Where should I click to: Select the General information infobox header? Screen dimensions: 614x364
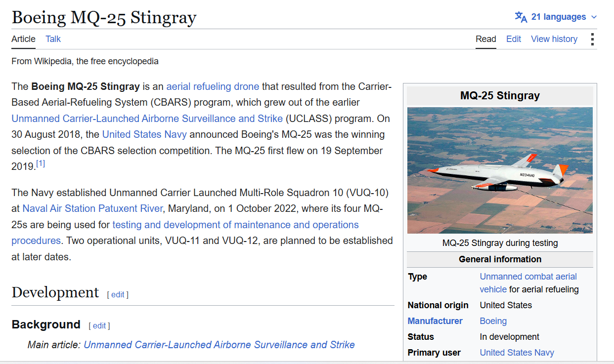[x=500, y=259]
